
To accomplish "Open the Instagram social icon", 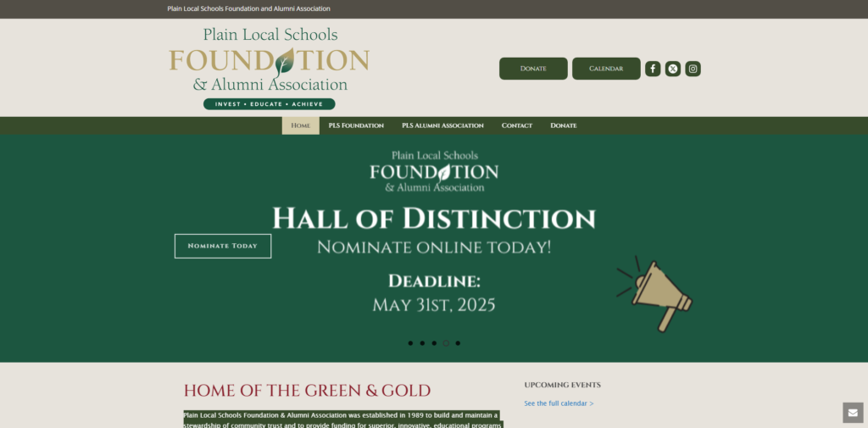I will (x=693, y=69).
